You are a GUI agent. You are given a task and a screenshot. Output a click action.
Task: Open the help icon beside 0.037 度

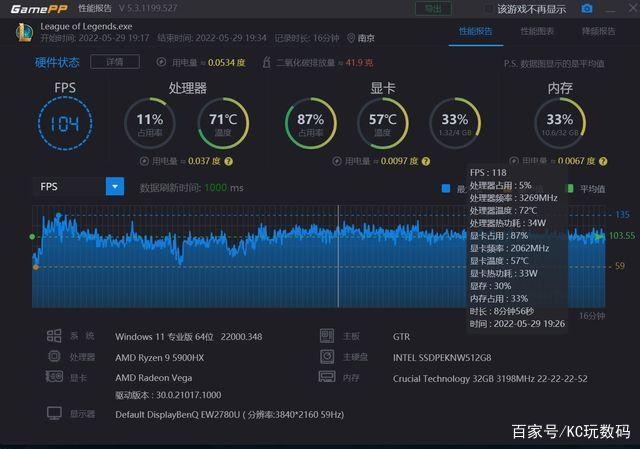coord(229,162)
